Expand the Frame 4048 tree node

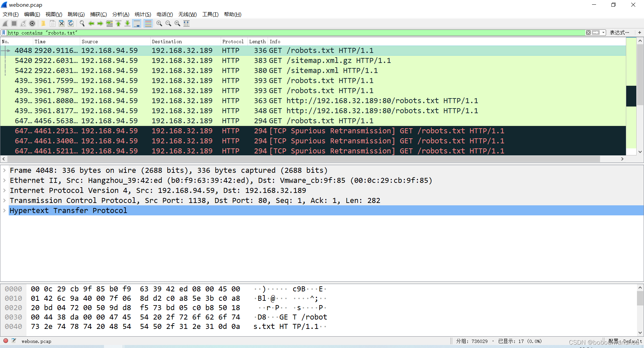pos(4,170)
